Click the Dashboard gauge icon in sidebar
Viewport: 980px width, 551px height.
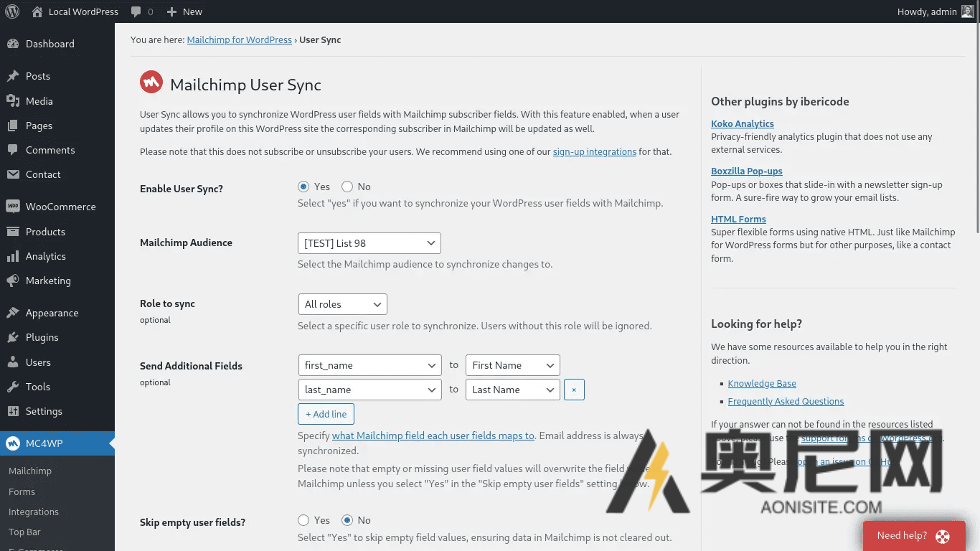coord(13,44)
